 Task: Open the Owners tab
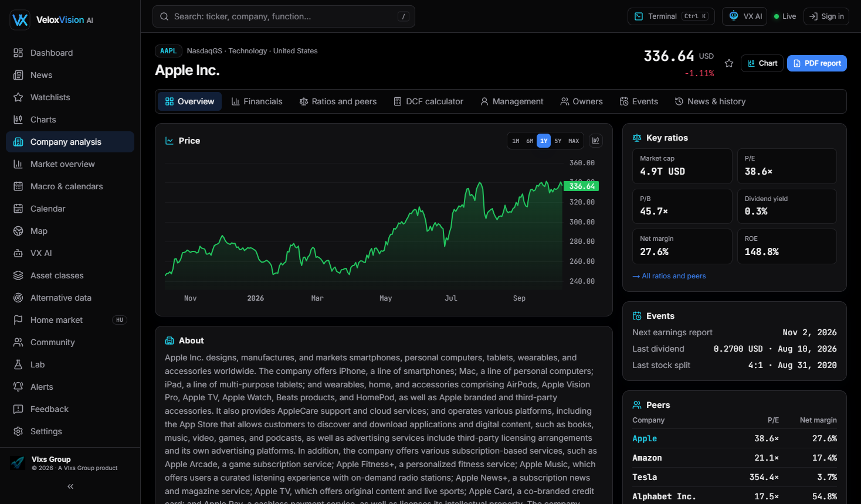coord(581,101)
